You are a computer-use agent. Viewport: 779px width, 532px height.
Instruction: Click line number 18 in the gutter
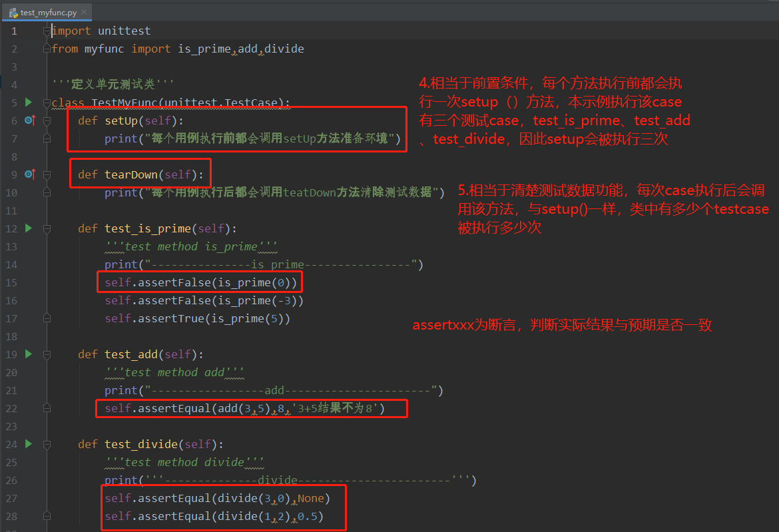[x=11, y=336]
